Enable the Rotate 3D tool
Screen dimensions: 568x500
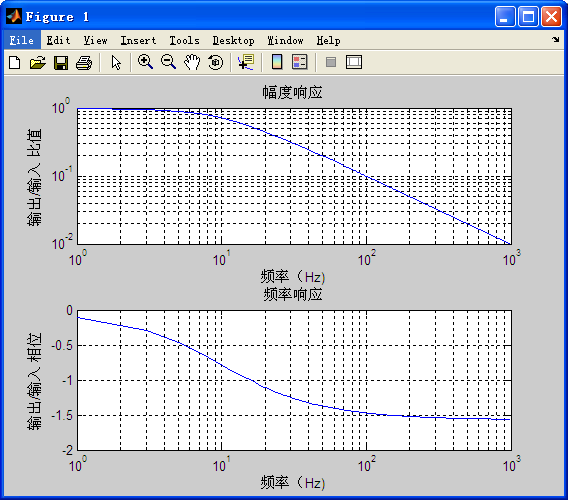(216, 62)
